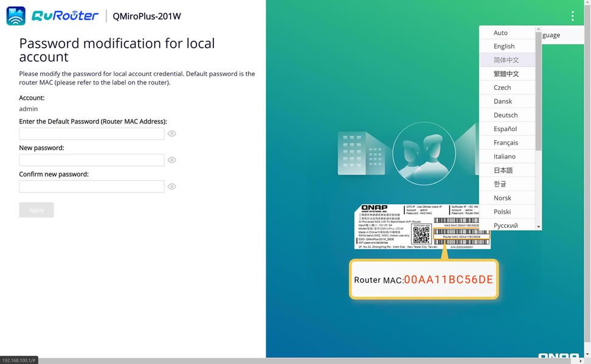The image size is (591, 364).
Task: Click the Router MAC 00AA11BC56DE callout
Action: pyautogui.click(x=424, y=279)
